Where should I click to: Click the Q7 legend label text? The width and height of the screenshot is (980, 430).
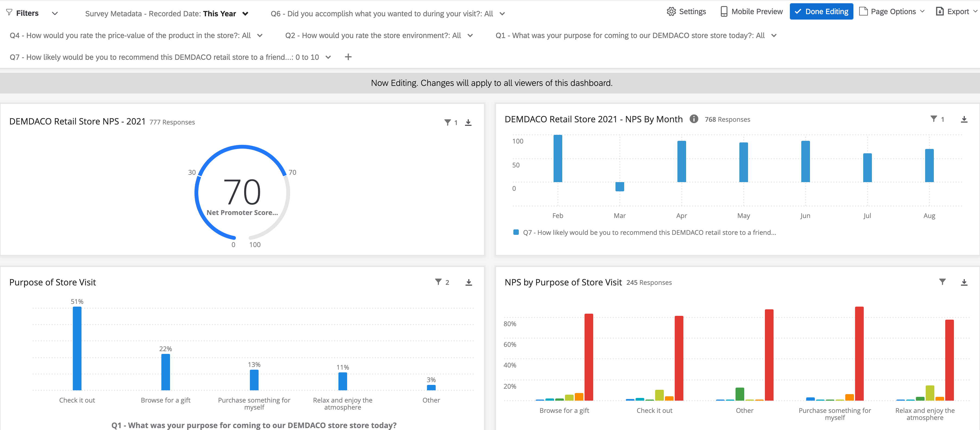tap(649, 232)
